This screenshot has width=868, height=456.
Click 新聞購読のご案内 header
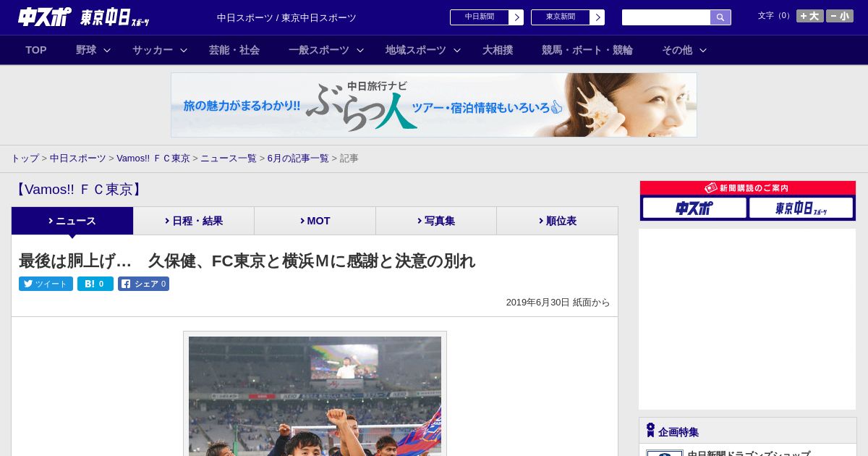748,188
